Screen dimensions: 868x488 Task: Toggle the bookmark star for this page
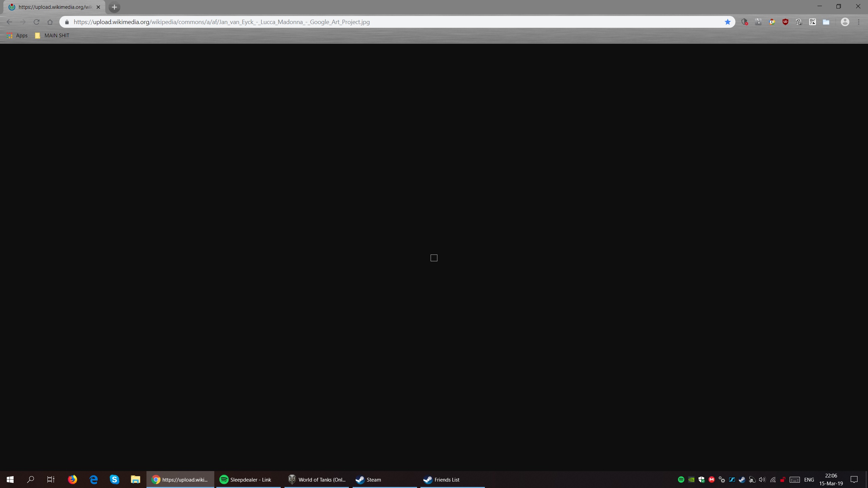click(x=728, y=22)
